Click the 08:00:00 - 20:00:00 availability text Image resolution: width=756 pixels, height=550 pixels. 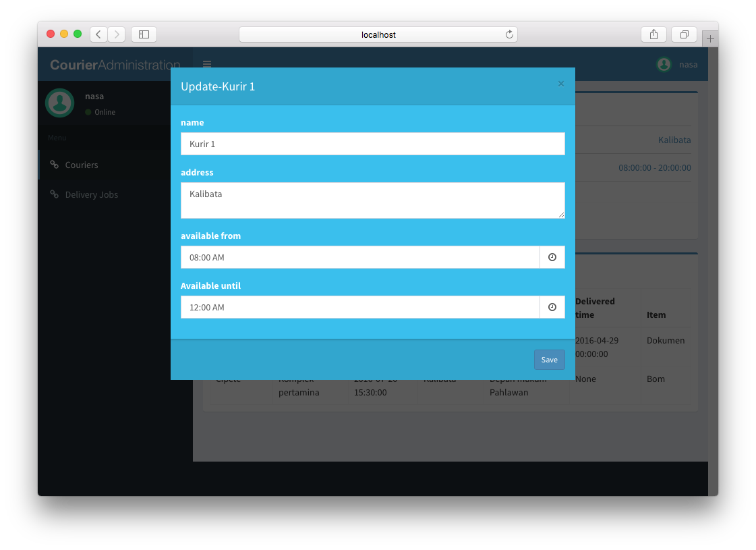click(654, 168)
